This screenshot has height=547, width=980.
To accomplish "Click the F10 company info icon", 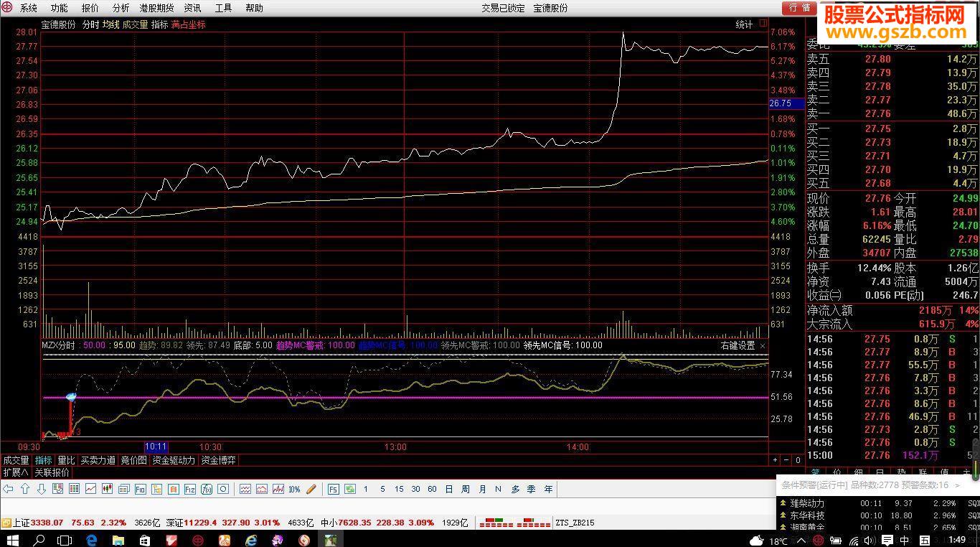I will [x=141, y=489].
